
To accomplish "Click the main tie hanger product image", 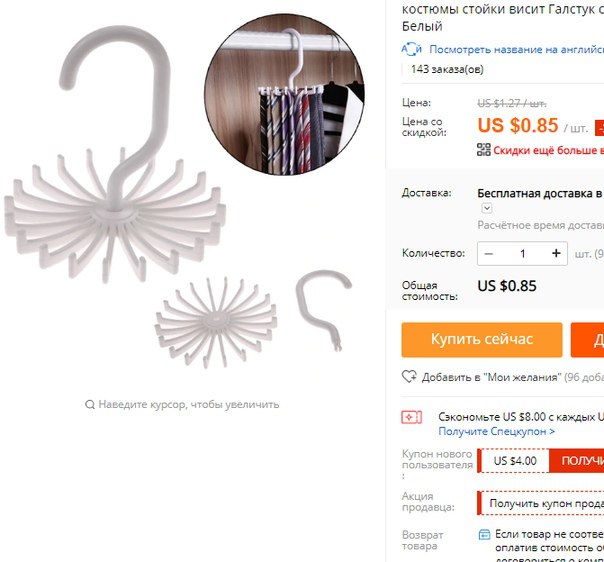I will point(115,154).
